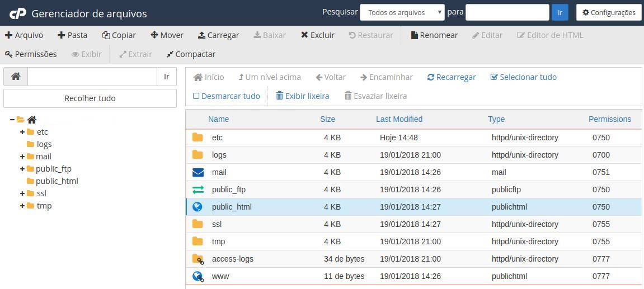
Task: Sort files by Last Modified column
Action: (399, 119)
